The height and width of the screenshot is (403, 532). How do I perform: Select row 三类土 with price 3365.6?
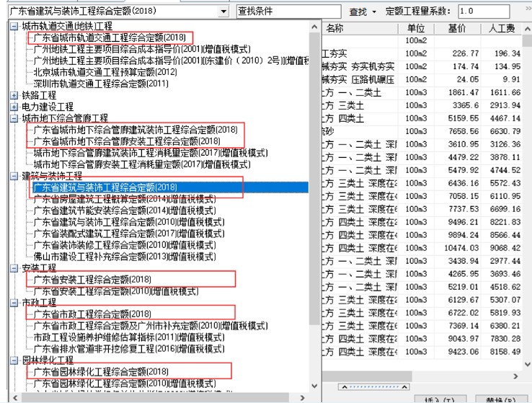422,105
